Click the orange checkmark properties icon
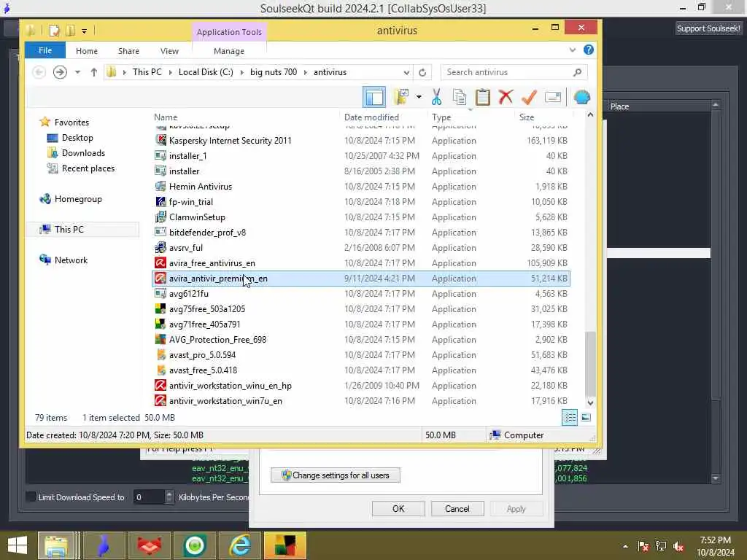 (x=529, y=97)
